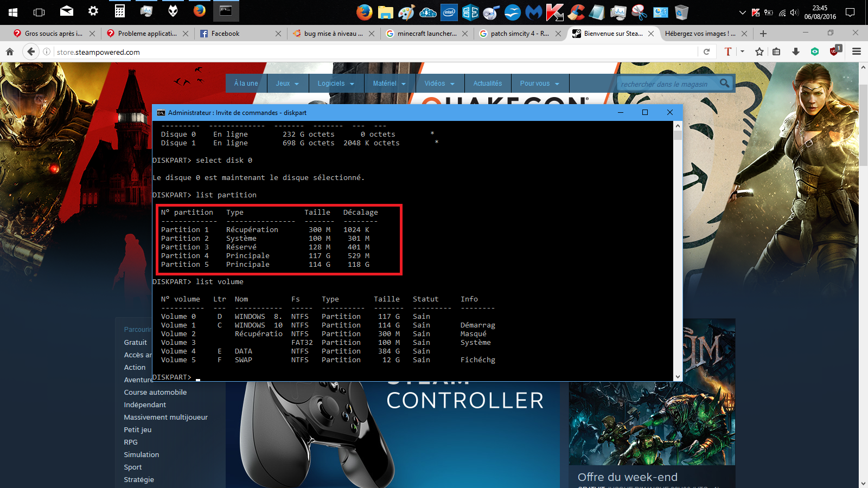Open the Course automobile genre link
This screenshot has height=488, width=868.
(x=155, y=393)
